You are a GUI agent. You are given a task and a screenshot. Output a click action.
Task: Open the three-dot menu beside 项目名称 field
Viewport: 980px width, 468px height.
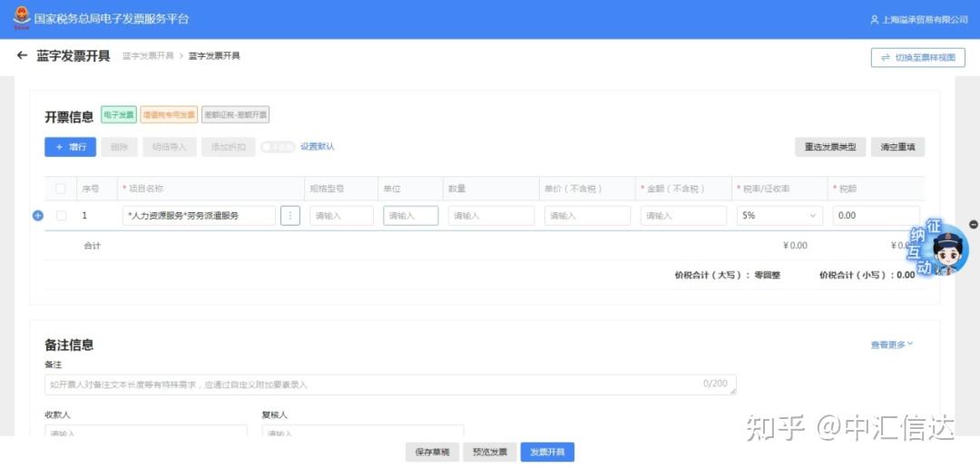click(290, 216)
